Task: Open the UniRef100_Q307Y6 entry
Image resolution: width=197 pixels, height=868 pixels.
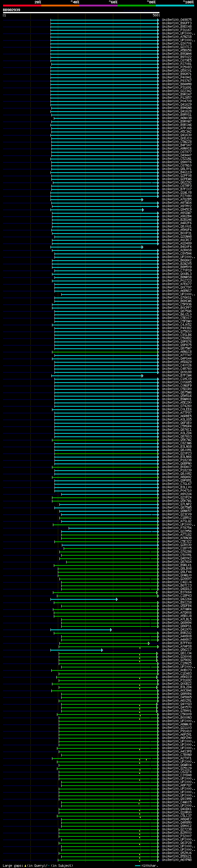Action: pyautogui.click(x=176, y=43)
